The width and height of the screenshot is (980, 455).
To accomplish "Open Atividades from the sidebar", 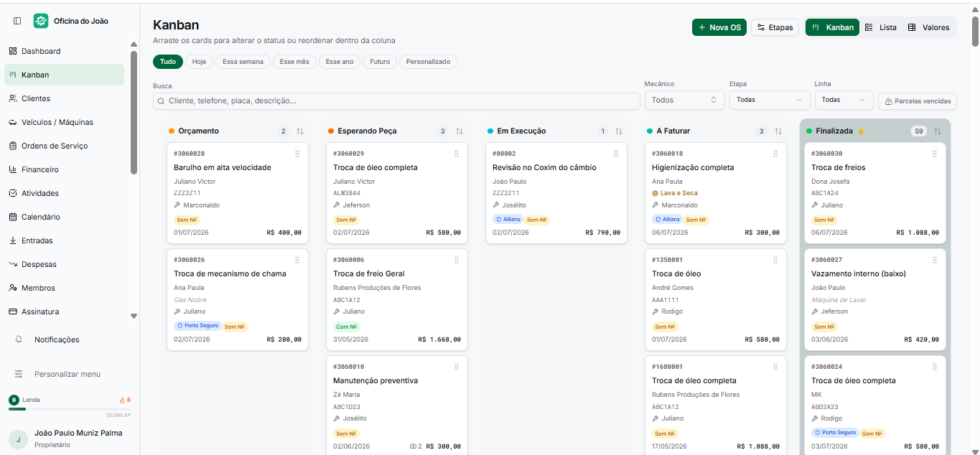I will tap(64, 193).
